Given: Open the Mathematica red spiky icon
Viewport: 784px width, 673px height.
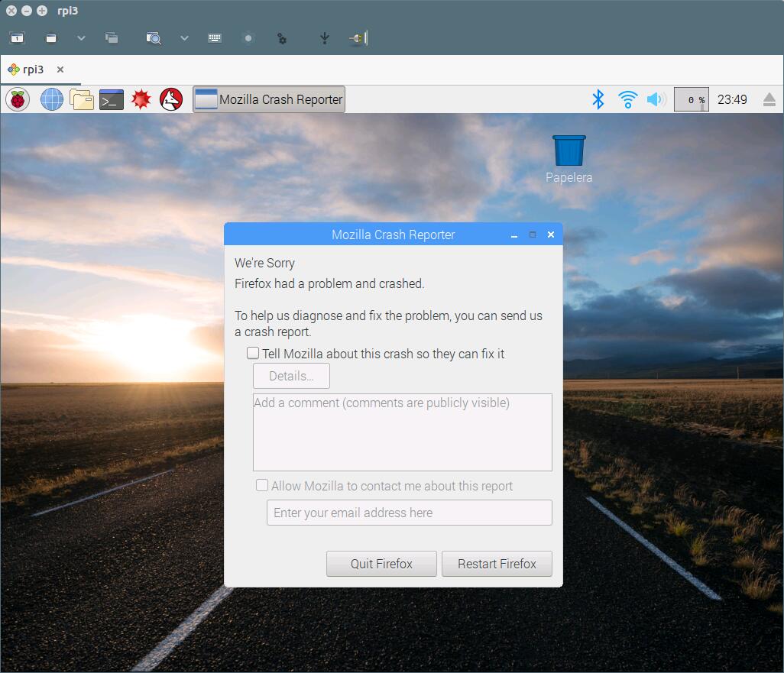Looking at the screenshot, I should click(x=141, y=99).
